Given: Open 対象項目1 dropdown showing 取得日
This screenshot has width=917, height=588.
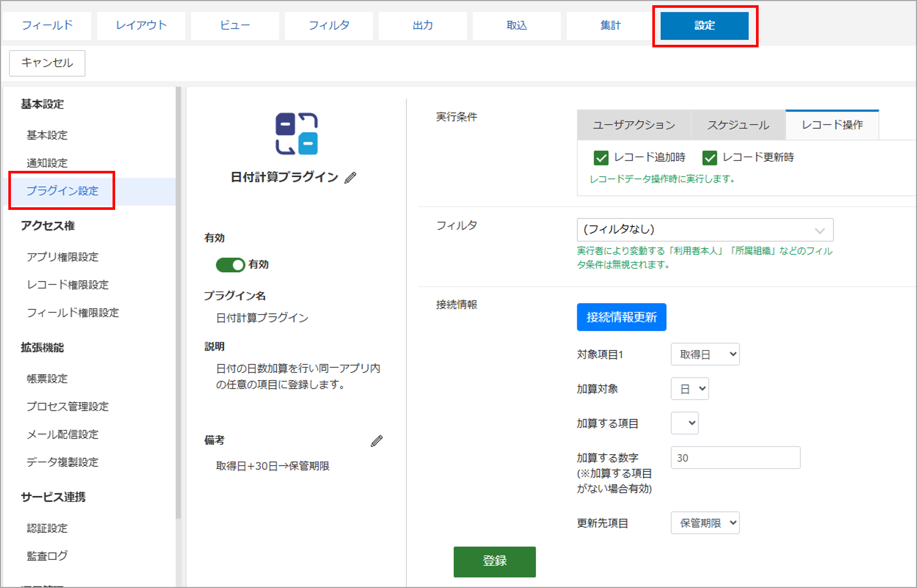Looking at the screenshot, I should pyautogui.click(x=705, y=354).
